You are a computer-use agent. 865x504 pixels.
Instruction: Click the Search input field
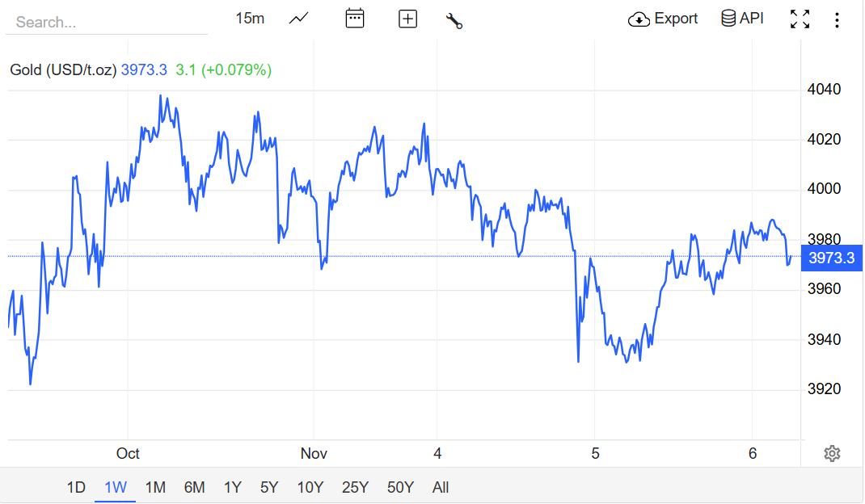click(105, 22)
